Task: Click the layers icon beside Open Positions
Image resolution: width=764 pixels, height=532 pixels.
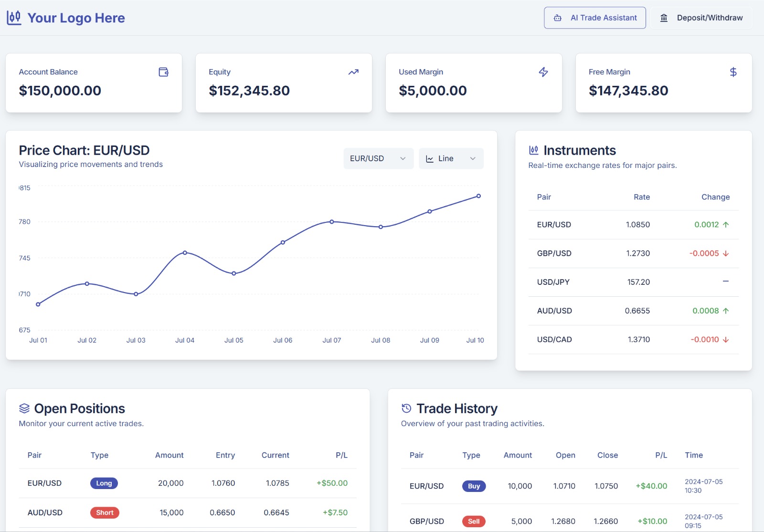Action: [24, 408]
